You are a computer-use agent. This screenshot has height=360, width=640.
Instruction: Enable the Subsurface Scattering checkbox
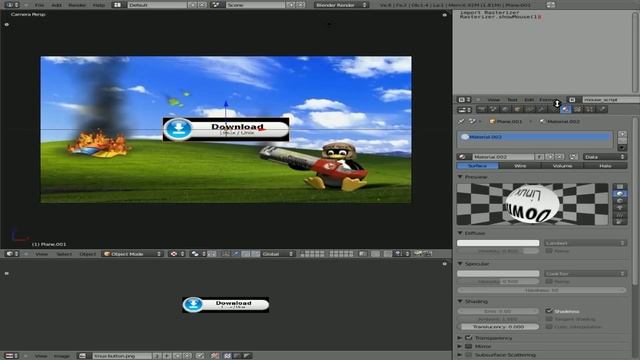point(469,355)
